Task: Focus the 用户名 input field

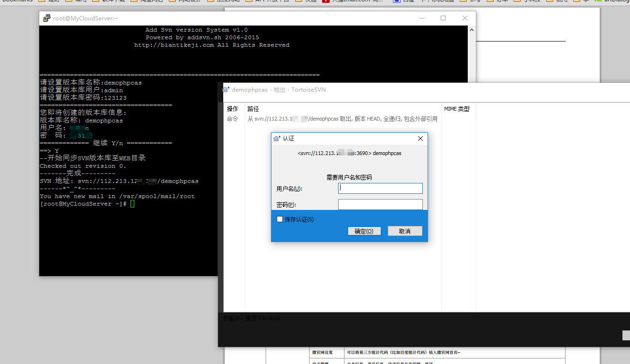Action: pos(380,189)
